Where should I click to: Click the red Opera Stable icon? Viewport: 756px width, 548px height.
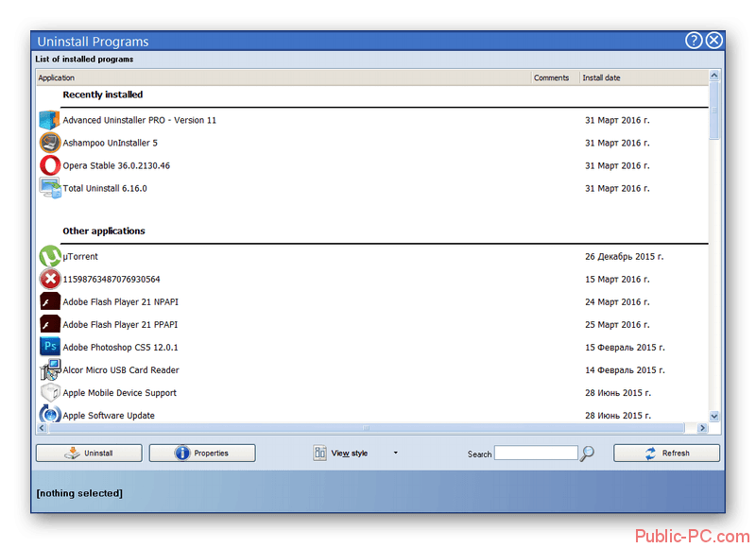click(50, 165)
